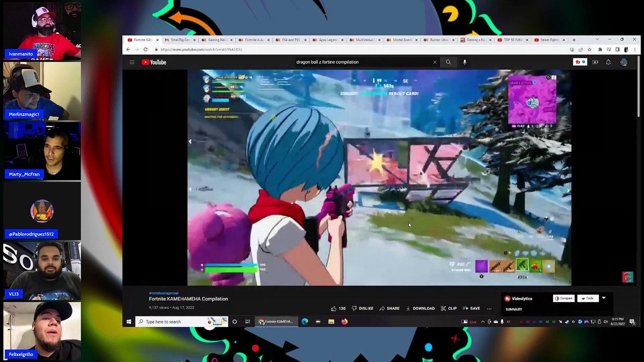Click the video player to pause
Image resolution: width=644 pixels, height=362 pixels.
point(379,177)
